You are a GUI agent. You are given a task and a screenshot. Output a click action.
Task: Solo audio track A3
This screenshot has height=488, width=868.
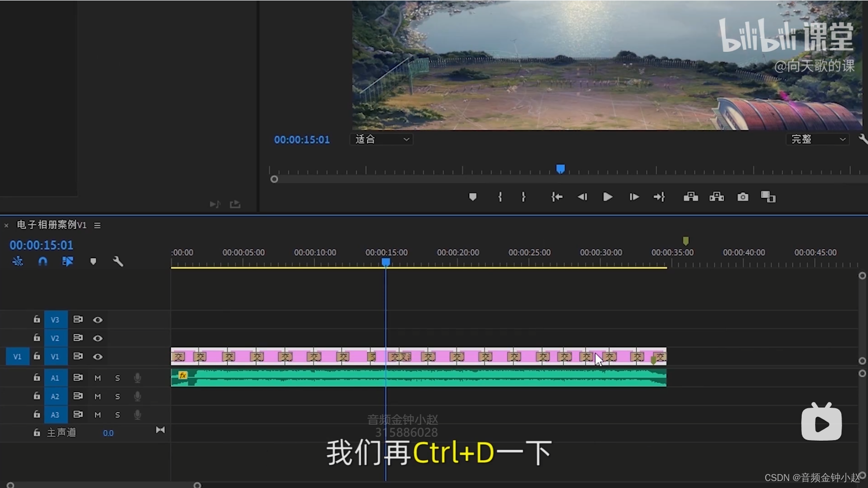point(118,415)
